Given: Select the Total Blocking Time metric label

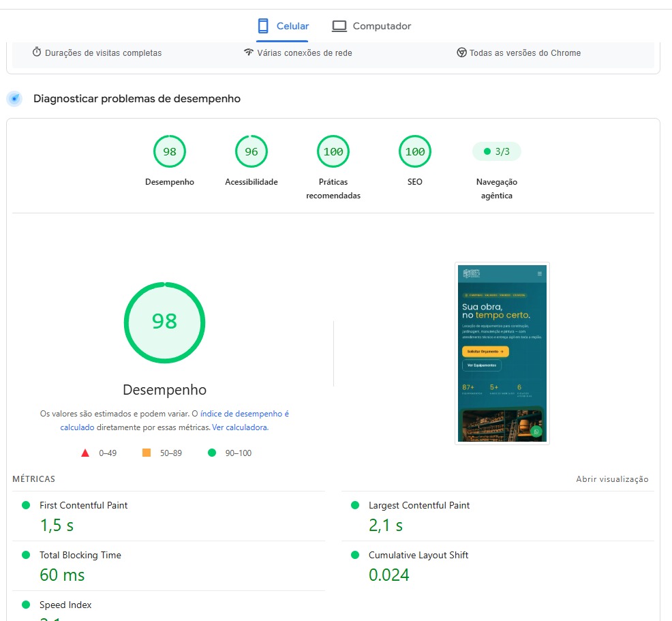Looking at the screenshot, I should (x=80, y=555).
